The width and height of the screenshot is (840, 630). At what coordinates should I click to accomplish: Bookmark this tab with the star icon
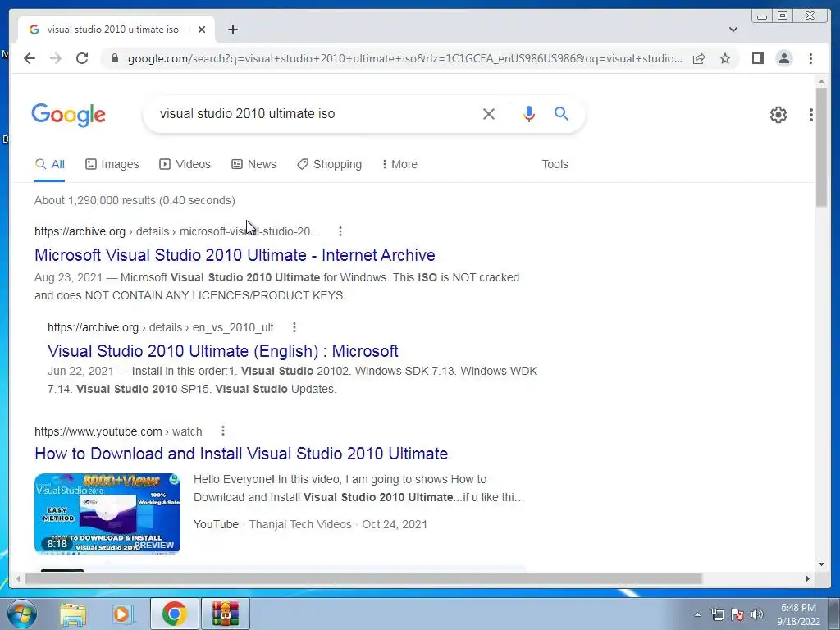click(725, 58)
